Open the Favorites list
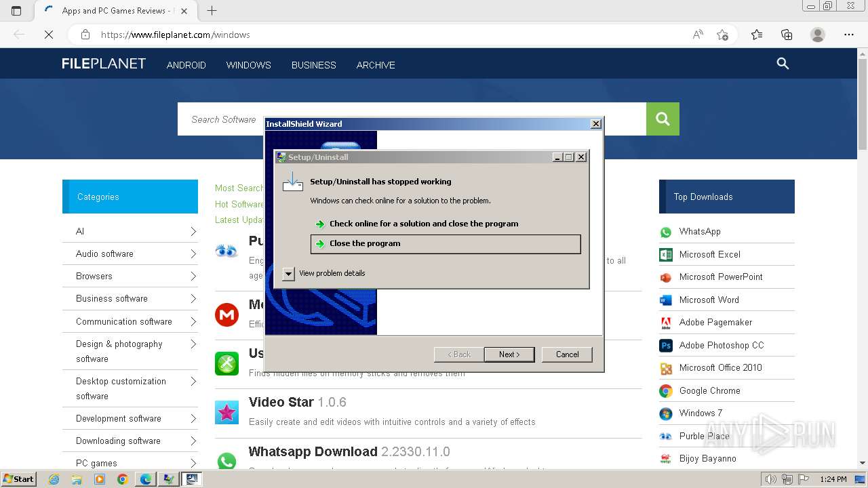This screenshot has width=868, height=488. [757, 35]
